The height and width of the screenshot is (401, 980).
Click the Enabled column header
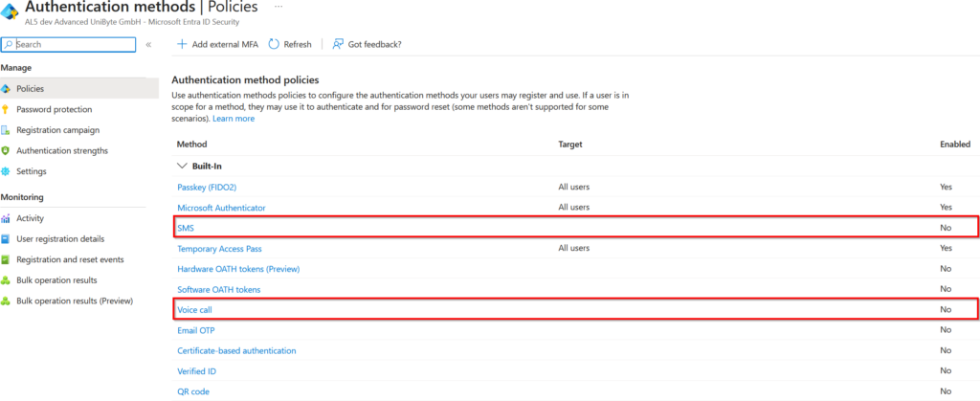(x=955, y=145)
